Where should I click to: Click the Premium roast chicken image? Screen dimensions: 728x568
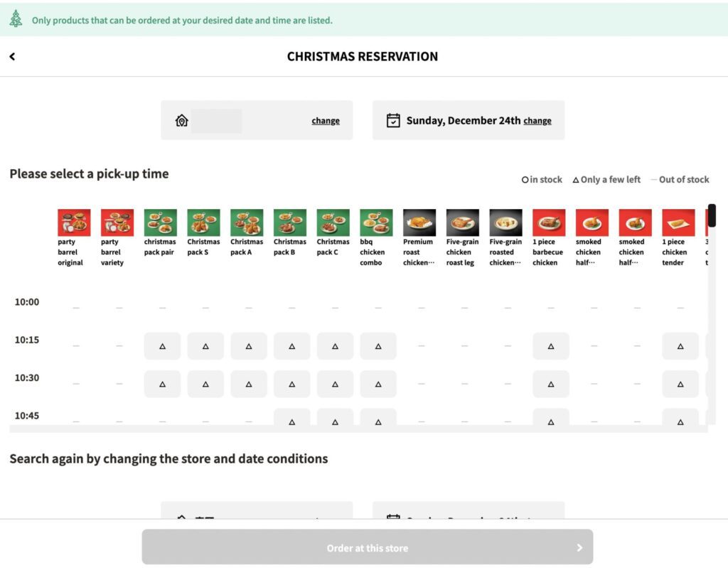click(x=419, y=223)
